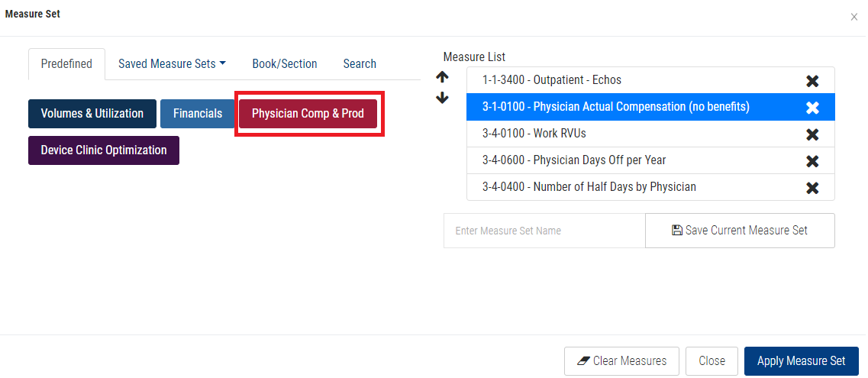This screenshot has height=378, width=868.
Task: Close the Measure Set dialog with X
Action: click(854, 17)
